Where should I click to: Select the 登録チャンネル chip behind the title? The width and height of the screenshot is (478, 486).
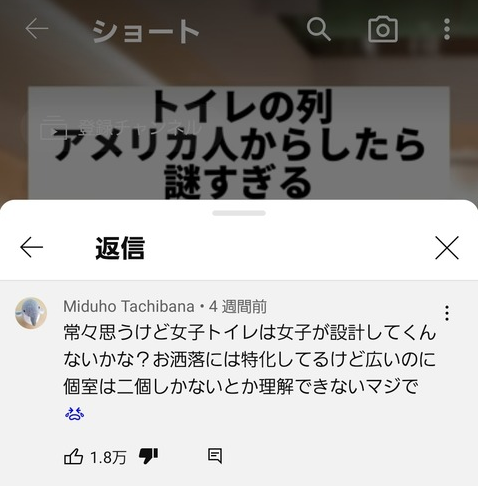pos(121,127)
